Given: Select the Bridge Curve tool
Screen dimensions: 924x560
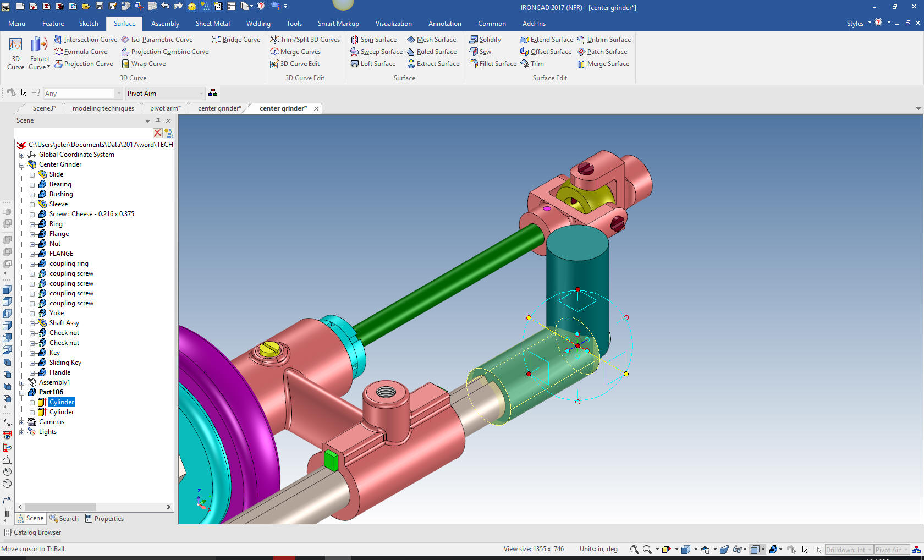Looking at the screenshot, I should coord(236,40).
